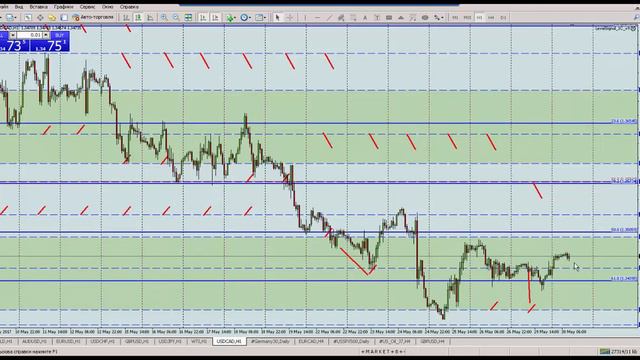Increase trade volume with up arrow
Image resolution: width=640 pixels, height=360 pixels.
[x=46, y=36]
